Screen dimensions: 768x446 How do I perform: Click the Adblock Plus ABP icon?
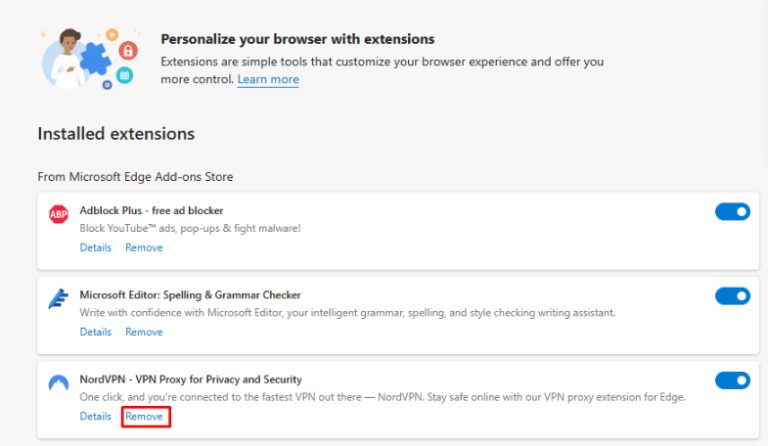coord(58,215)
